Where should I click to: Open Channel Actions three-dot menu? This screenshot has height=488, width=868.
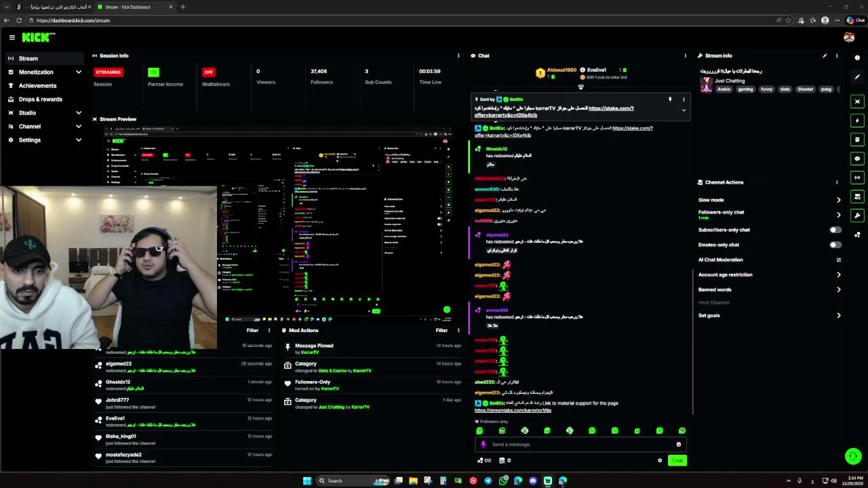(837, 182)
